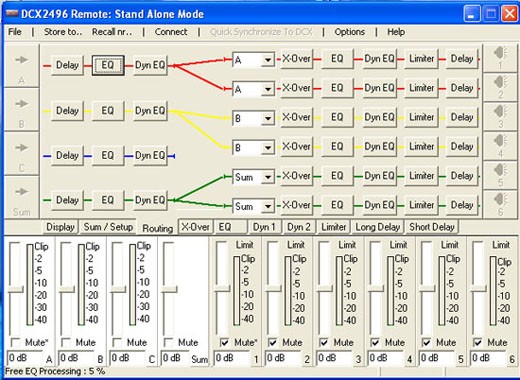Enable Mute on input C
This screenshot has width=520, height=380.
[117, 342]
